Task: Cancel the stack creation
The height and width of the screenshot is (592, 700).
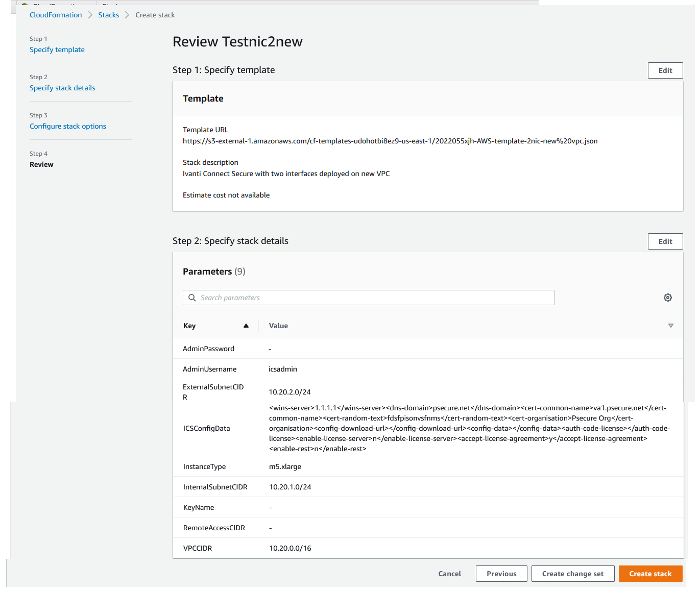Action: pyautogui.click(x=449, y=574)
